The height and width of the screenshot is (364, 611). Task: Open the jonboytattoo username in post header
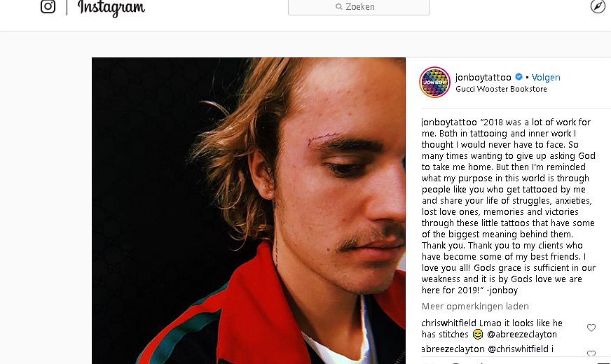click(x=483, y=77)
